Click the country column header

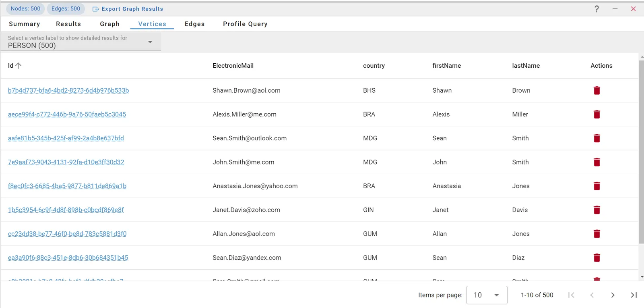tap(374, 66)
